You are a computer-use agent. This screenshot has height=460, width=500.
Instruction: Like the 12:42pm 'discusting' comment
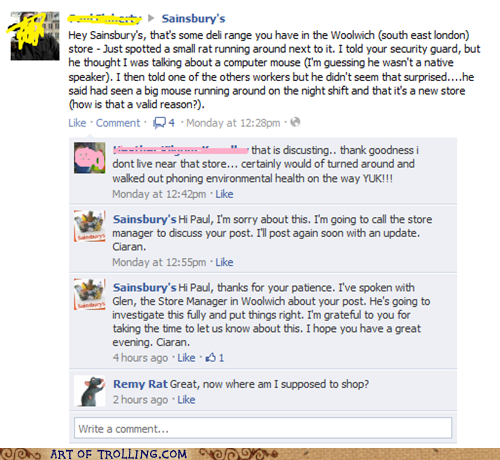[224, 194]
